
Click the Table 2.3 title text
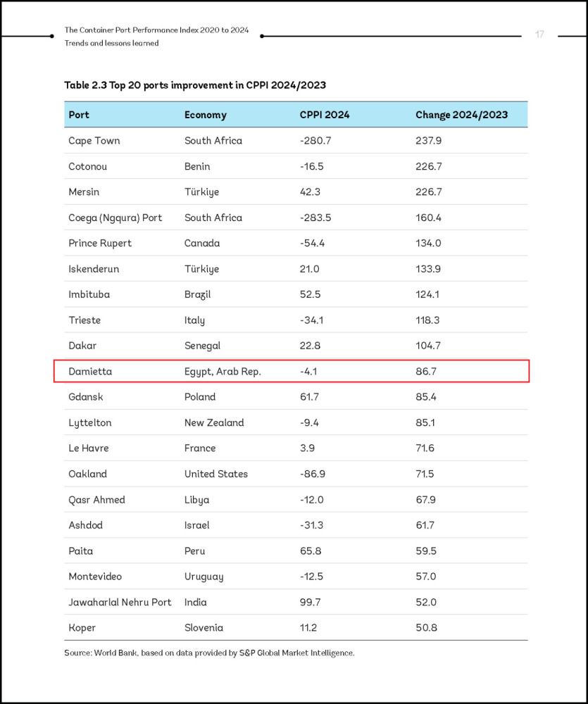coord(195,85)
